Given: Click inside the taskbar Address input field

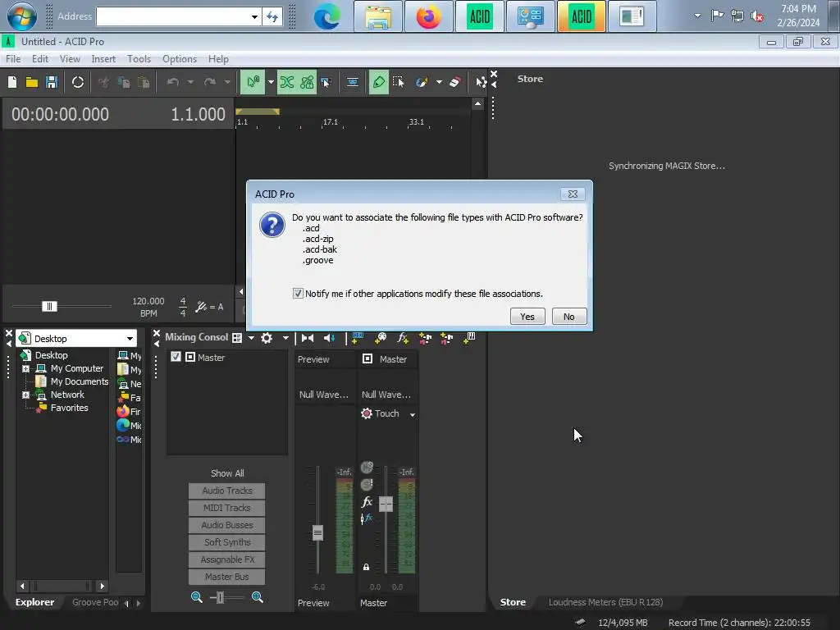Looking at the screenshot, I should click(173, 16).
